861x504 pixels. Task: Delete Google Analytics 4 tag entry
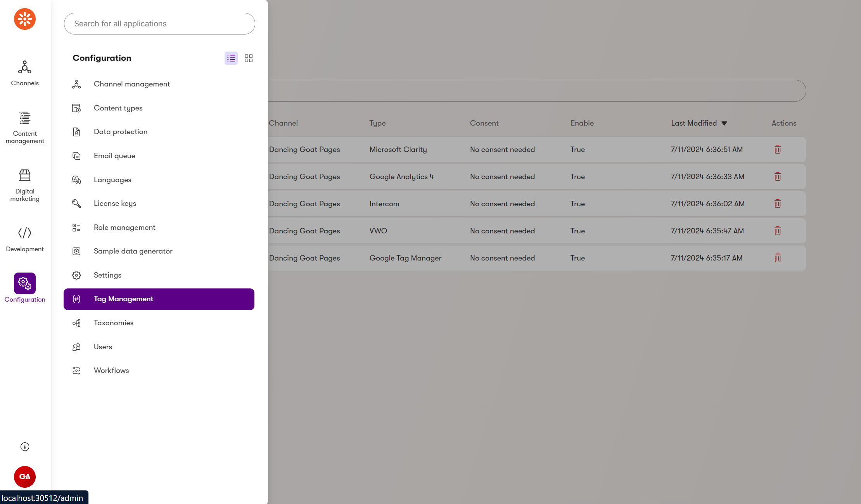click(778, 176)
